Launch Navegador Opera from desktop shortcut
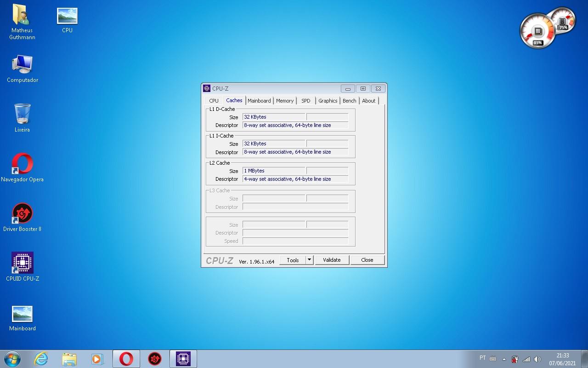588x368 pixels. click(22, 167)
